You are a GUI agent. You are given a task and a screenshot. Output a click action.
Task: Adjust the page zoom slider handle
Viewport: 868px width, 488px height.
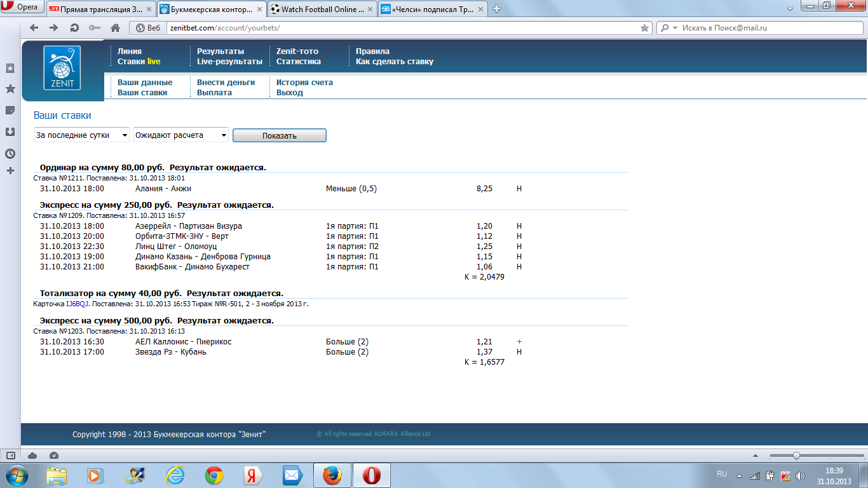click(796, 456)
